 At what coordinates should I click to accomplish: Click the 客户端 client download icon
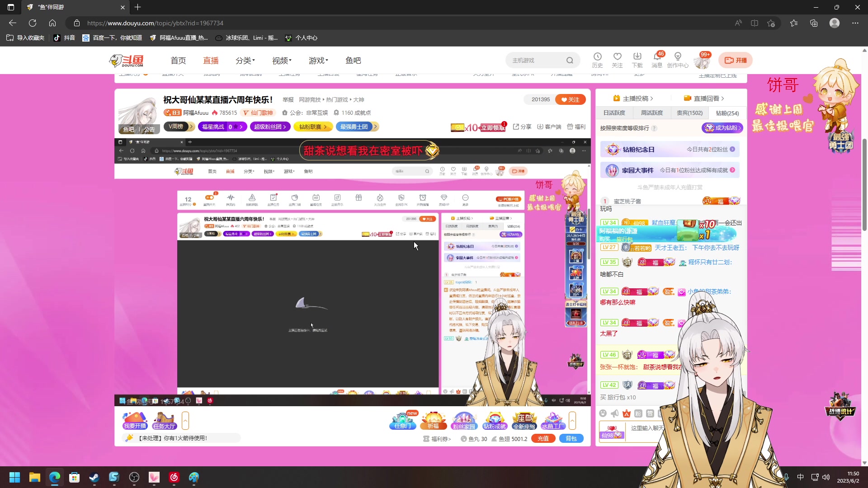(x=549, y=127)
